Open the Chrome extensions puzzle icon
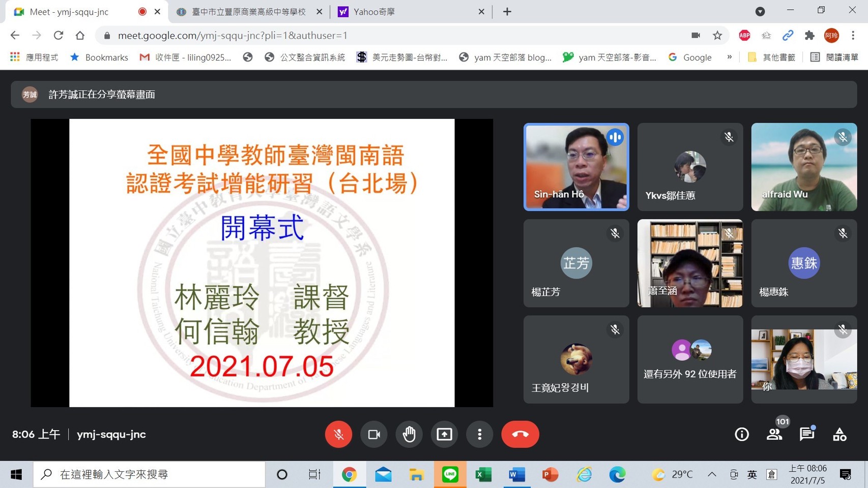 [809, 35]
